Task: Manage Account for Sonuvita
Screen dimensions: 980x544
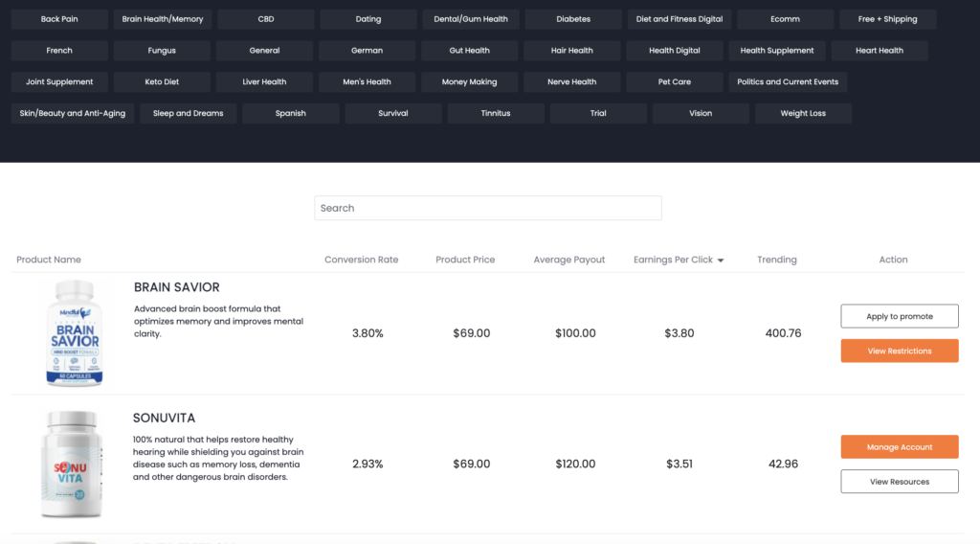Action: (900, 447)
